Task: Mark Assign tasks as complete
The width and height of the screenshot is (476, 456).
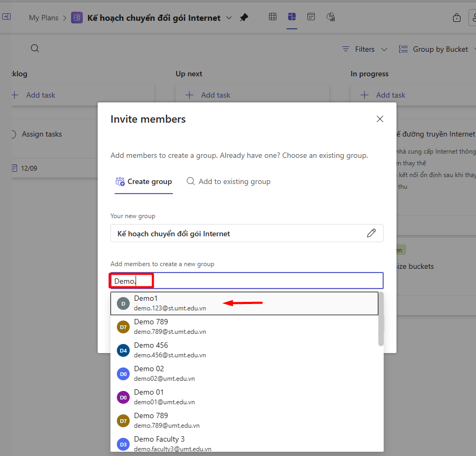Action: (x=13, y=134)
